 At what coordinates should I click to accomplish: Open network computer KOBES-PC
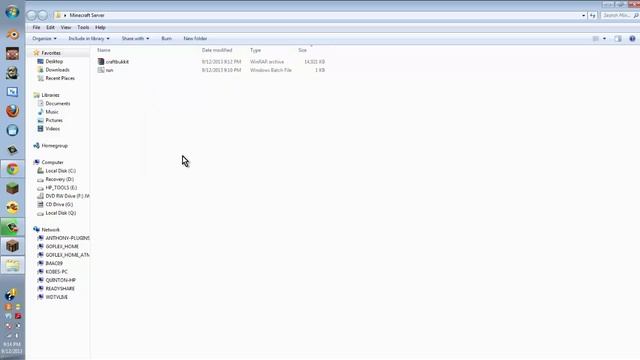coord(56,272)
